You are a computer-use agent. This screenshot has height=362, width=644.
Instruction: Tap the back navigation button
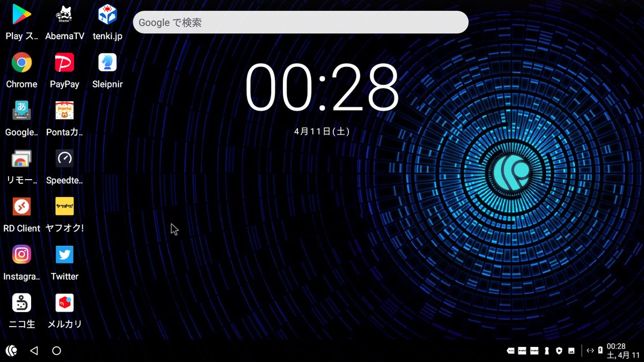click(x=34, y=351)
